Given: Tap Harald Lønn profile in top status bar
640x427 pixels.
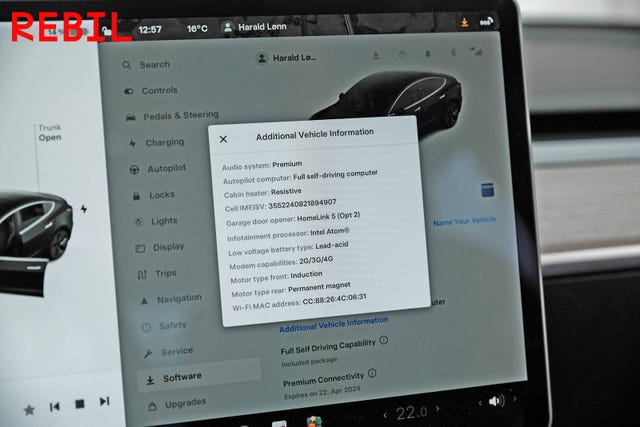Looking at the screenshot, I should click(x=254, y=27).
